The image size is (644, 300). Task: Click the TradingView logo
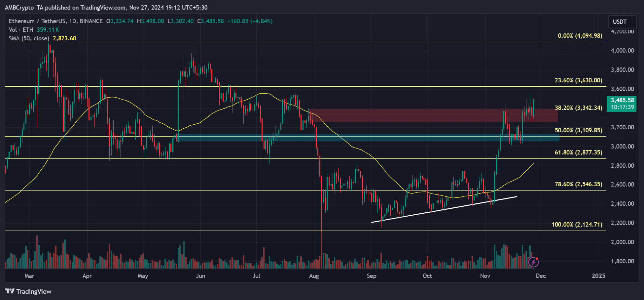pos(28,291)
